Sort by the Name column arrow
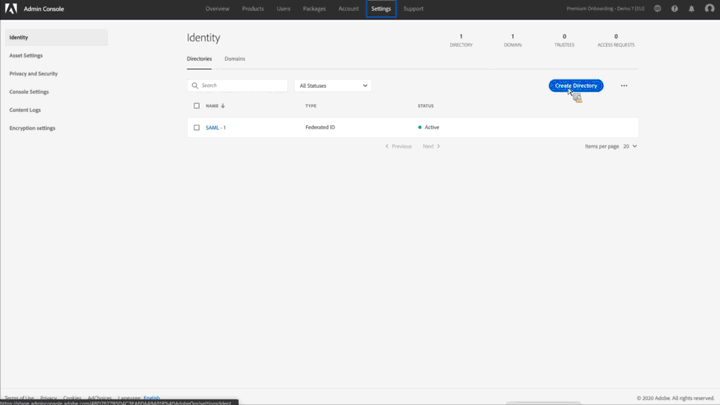Screen dimensions: 720x405 pyautogui.click(x=223, y=106)
